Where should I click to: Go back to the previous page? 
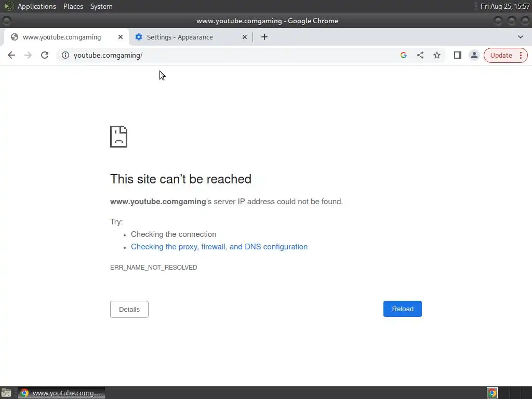tap(11, 55)
